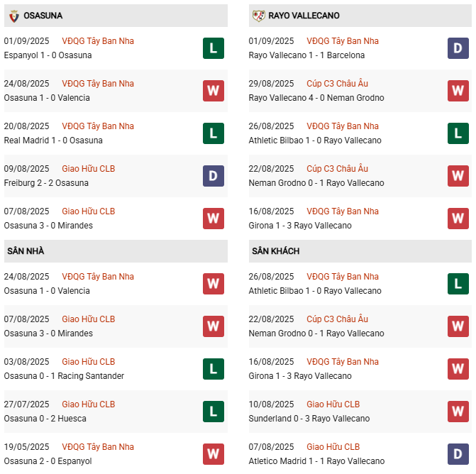Click the Rayo Vallecano 1 - 1 Barcelona result text
This screenshot has height=474, width=476.
[x=306, y=55]
